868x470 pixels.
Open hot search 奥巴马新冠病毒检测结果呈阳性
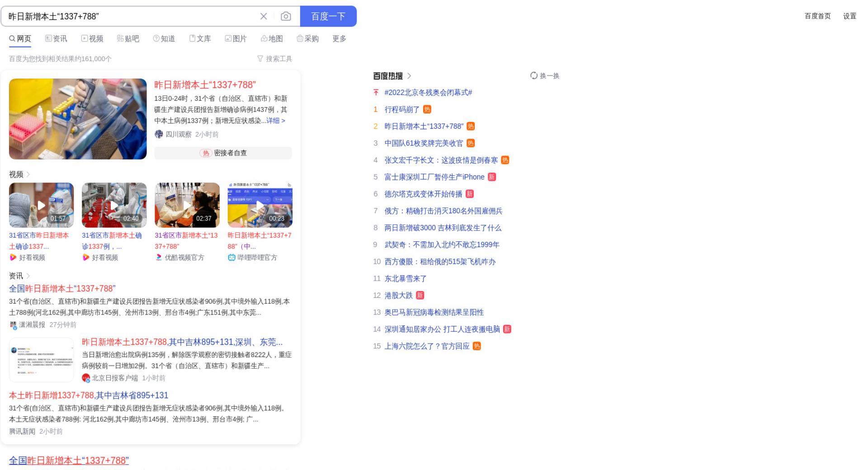pyautogui.click(x=434, y=312)
